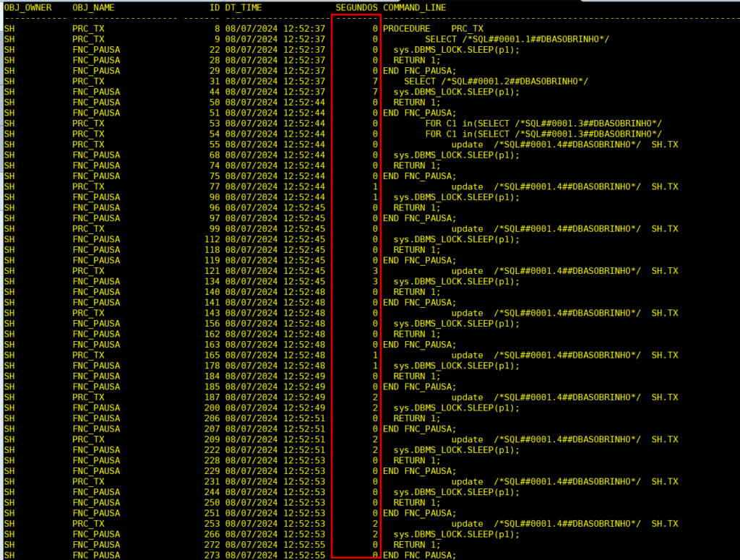Screen dimensions: 740x560
Task: Select the ID value 165
Action: (x=212, y=355)
